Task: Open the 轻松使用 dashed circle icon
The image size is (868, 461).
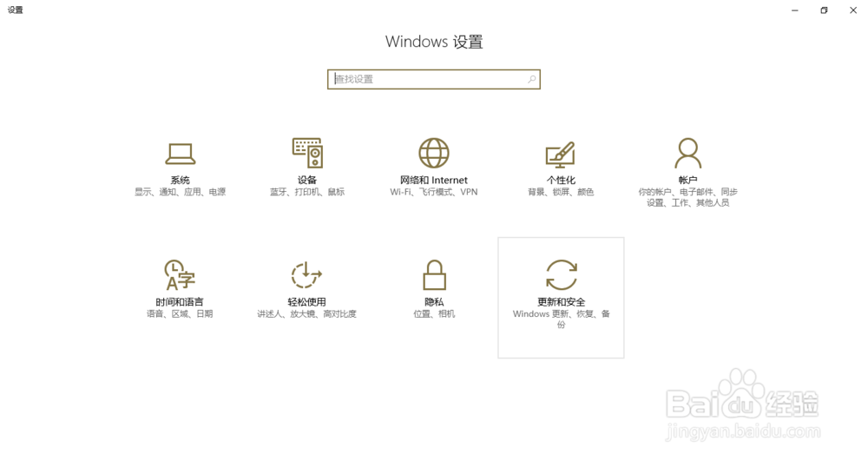Action: (x=306, y=275)
